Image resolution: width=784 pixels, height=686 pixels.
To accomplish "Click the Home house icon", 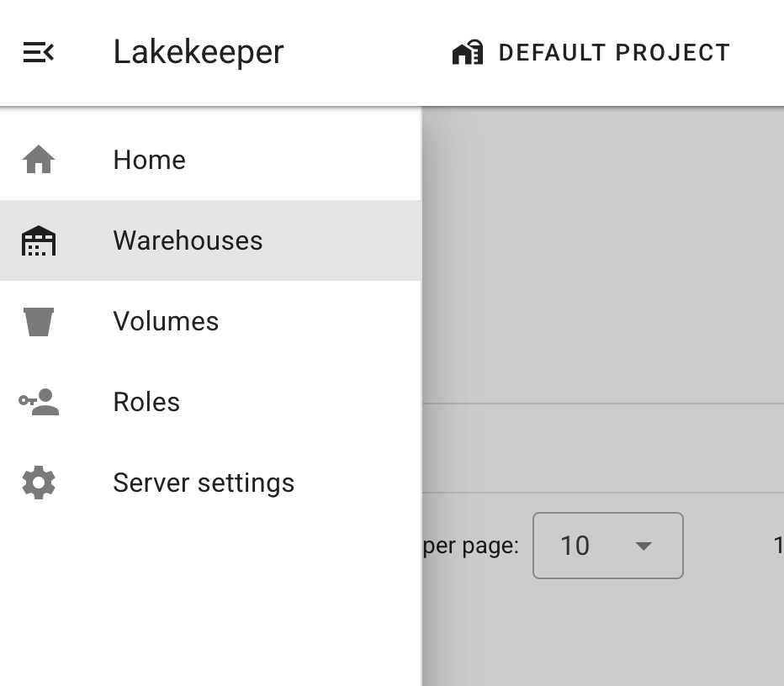I will coord(39,160).
